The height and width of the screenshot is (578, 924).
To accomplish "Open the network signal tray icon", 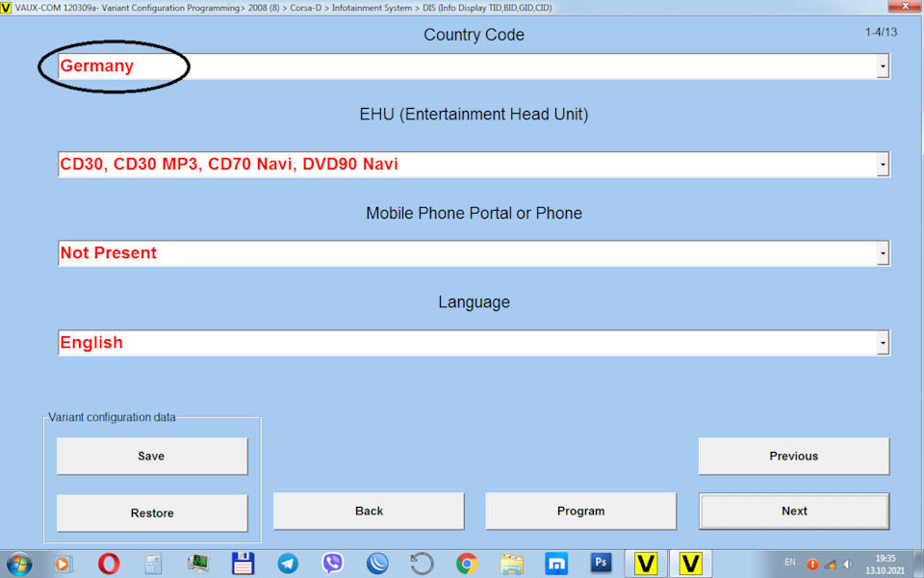I will [831, 565].
